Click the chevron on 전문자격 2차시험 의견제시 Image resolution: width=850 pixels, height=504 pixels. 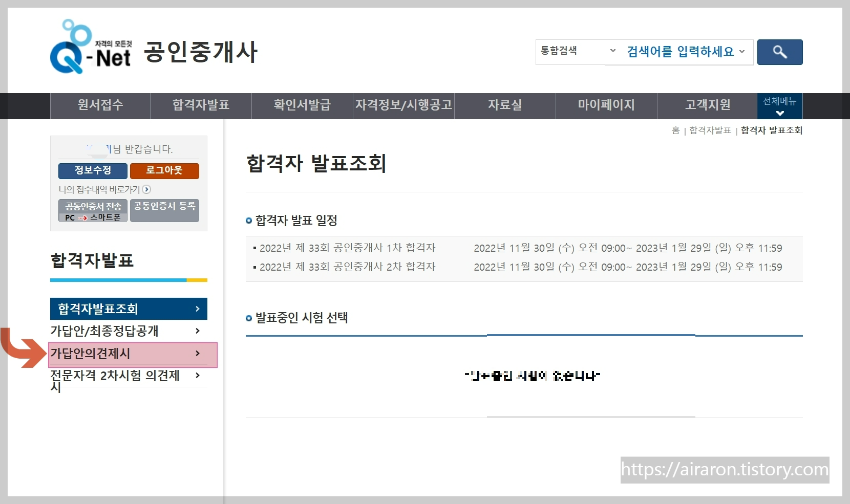tap(197, 376)
